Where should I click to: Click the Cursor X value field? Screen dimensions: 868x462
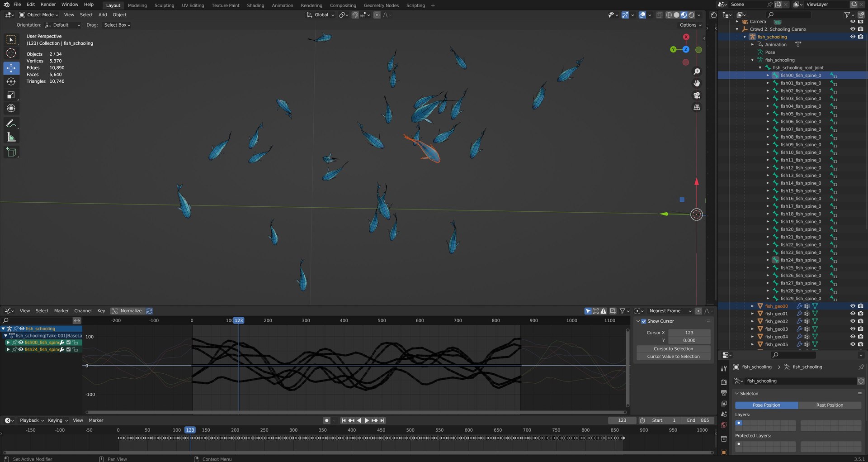[x=689, y=333]
